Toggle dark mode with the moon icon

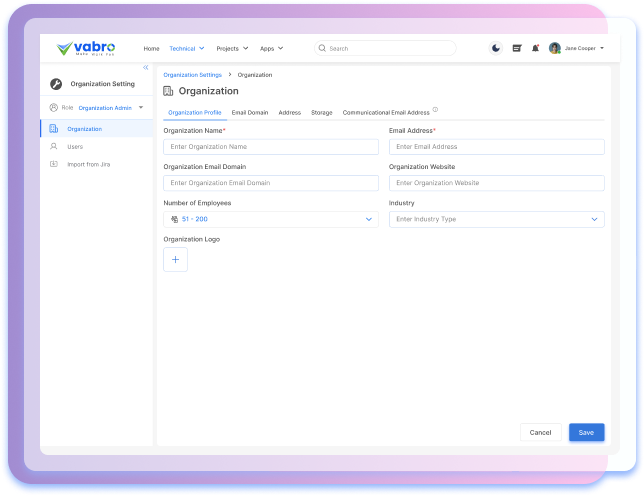[x=496, y=48]
